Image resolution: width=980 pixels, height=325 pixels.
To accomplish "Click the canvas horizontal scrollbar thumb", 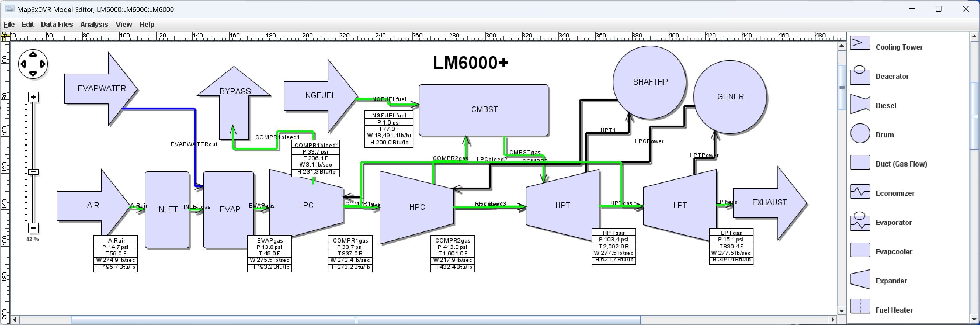I will pos(356,320).
